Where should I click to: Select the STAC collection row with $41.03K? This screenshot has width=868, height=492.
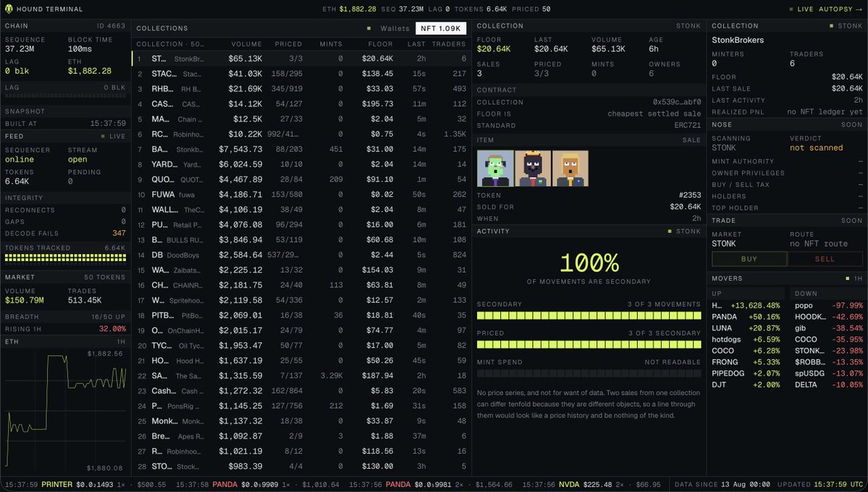click(x=302, y=74)
